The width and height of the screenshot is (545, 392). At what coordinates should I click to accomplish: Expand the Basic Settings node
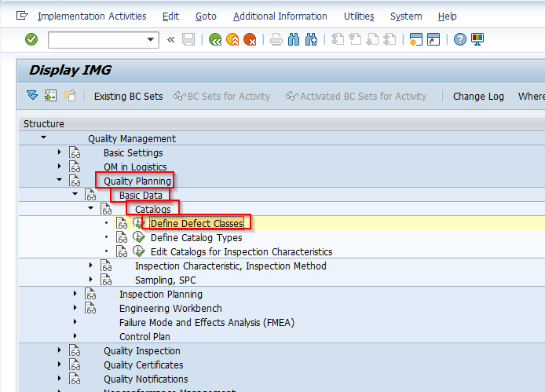point(60,152)
